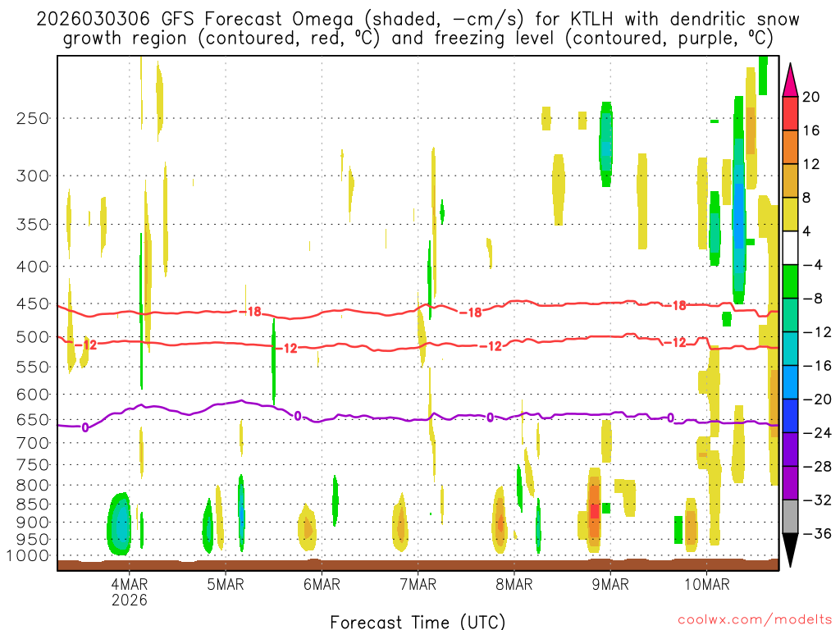Click the 800 pressure level label

click(33, 486)
